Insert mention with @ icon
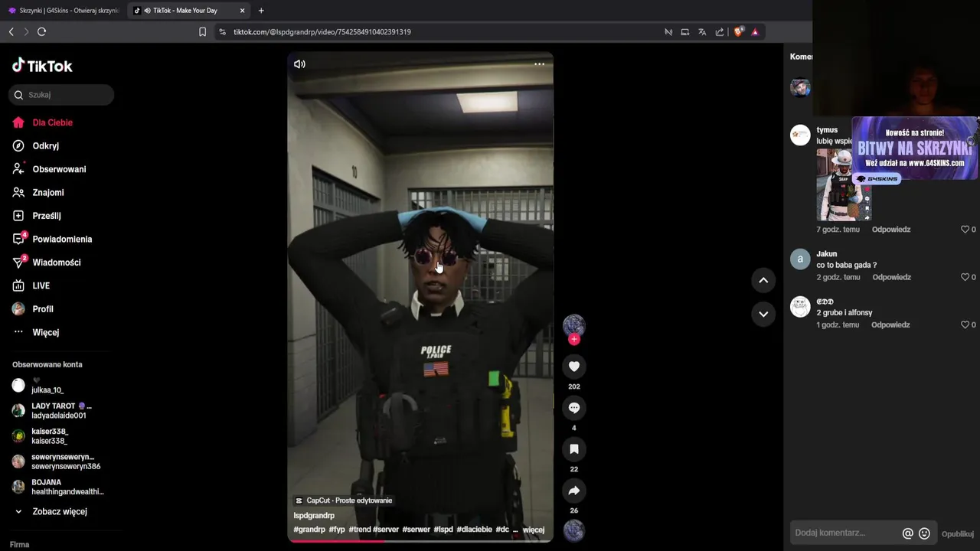This screenshot has height=551, width=980. click(x=908, y=533)
